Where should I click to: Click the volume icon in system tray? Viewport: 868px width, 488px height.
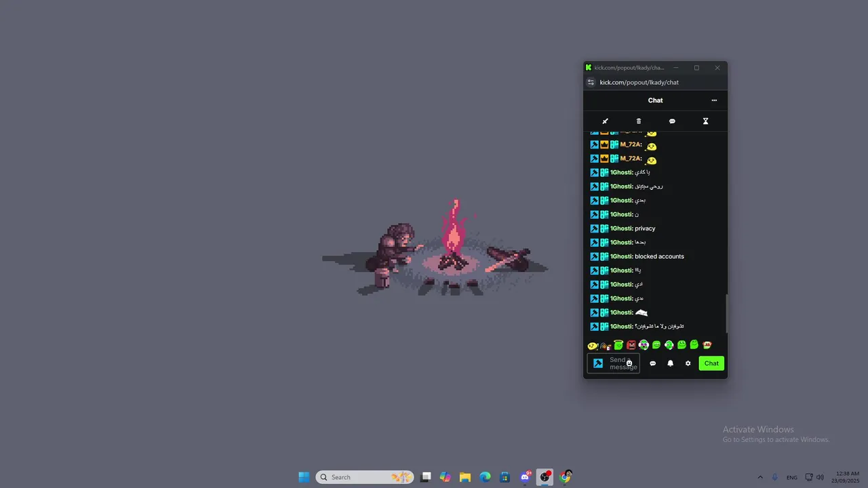(821, 477)
